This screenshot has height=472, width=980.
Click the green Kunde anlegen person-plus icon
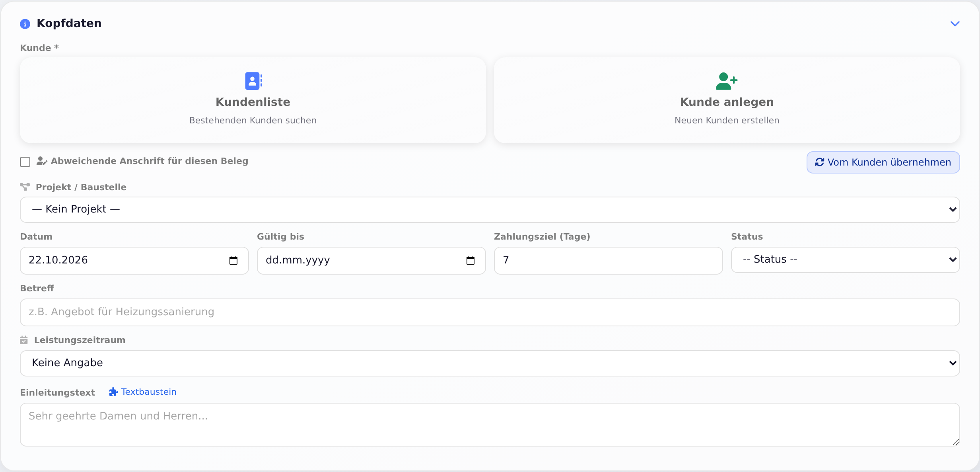pos(726,81)
